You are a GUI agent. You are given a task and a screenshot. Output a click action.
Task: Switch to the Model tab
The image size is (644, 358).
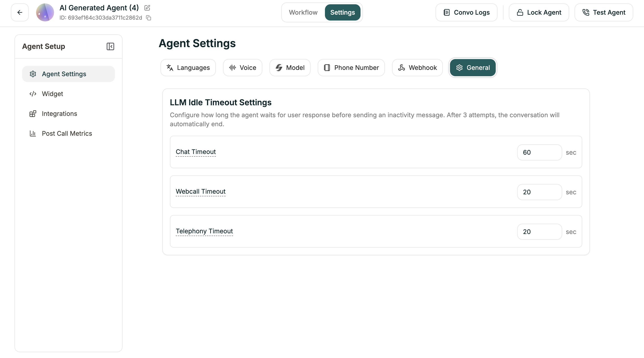[290, 68]
